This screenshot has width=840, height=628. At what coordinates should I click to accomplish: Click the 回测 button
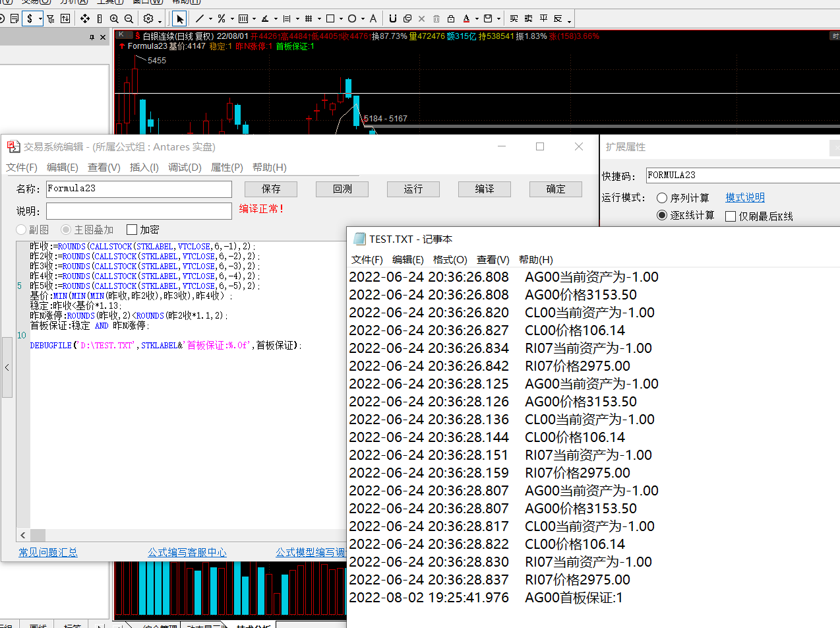pyautogui.click(x=342, y=189)
